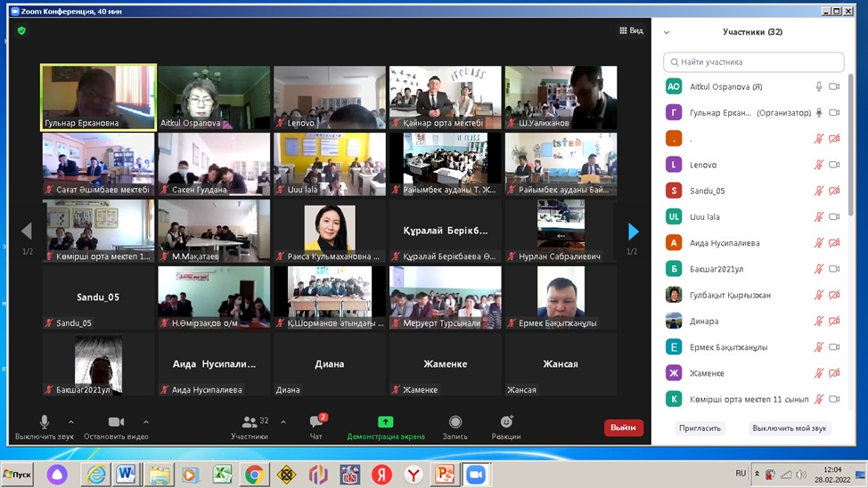The height and width of the screenshot is (488, 868).
Task: Click the green encryption shield icon
Action: pyautogui.click(x=21, y=31)
